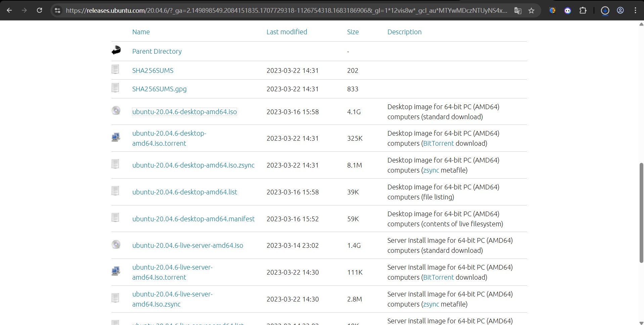This screenshot has width=644, height=325.
Task: Select the 8.1M size of desktop zsync
Action: 355,165
